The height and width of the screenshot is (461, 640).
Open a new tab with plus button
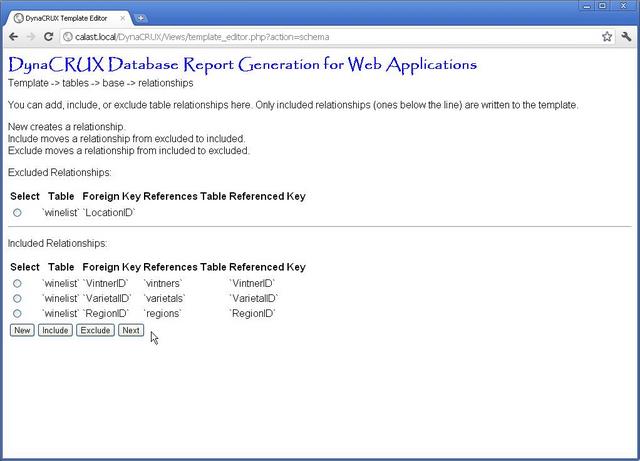[x=140, y=18]
